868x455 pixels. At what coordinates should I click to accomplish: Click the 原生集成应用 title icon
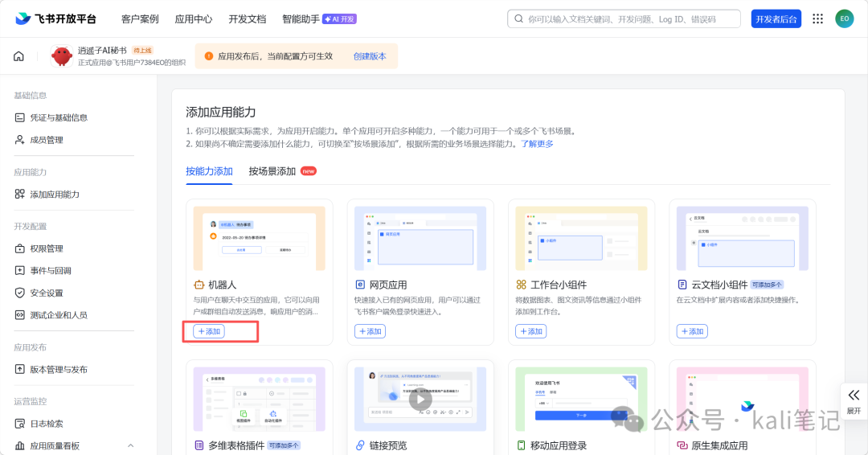click(682, 445)
